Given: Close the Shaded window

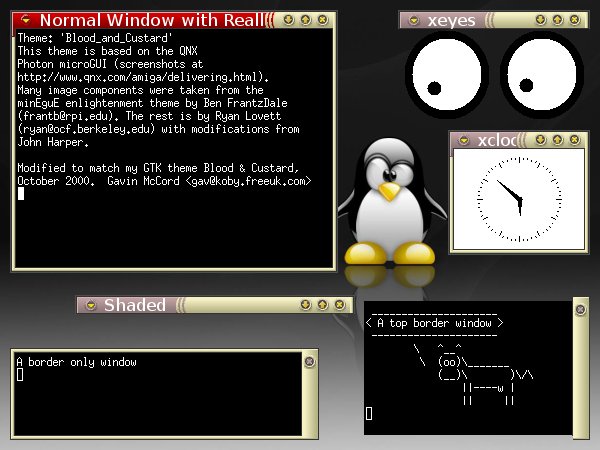Looking at the screenshot, I should [x=340, y=305].
